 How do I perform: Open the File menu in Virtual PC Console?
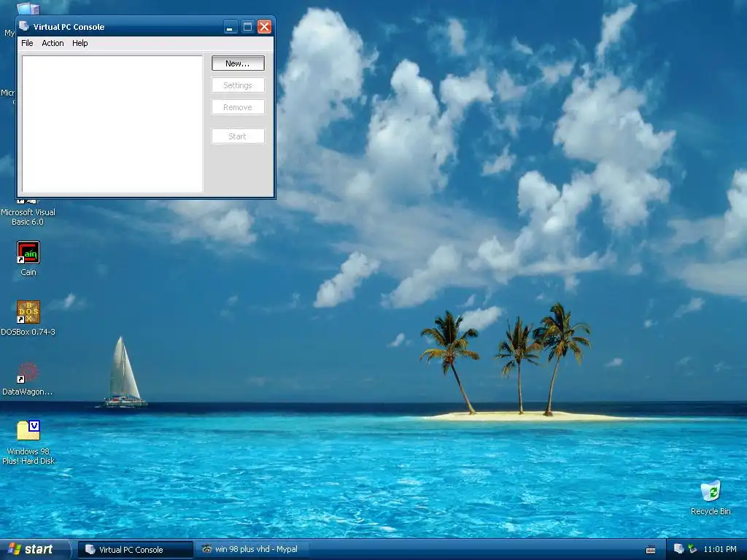(27, 43)
